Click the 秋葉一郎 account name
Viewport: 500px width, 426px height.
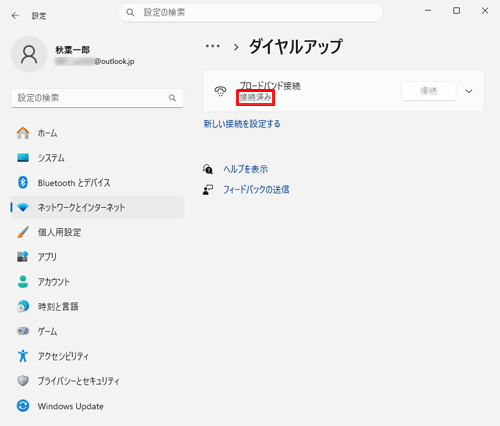73,50
